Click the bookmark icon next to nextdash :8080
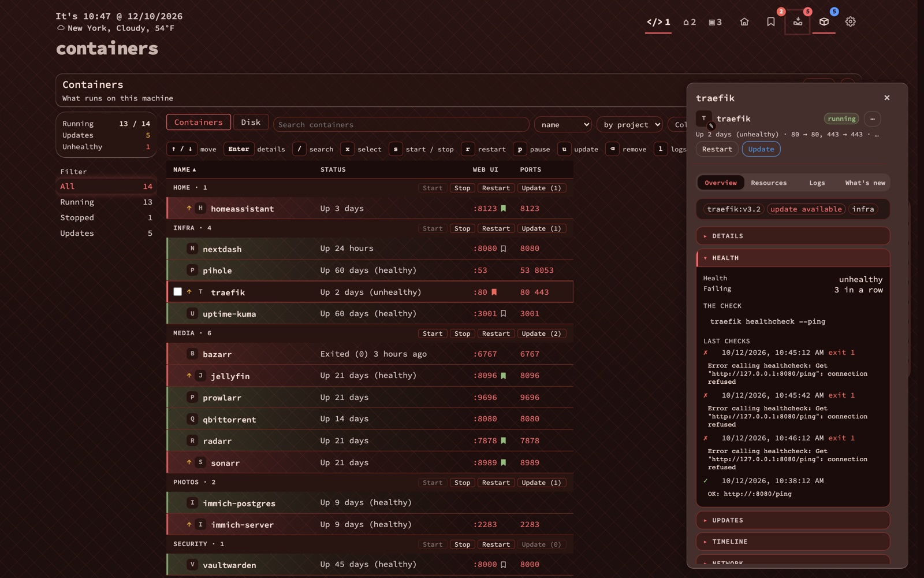Image resolution: width=924 pixels, height=578 pixels. coord(503,249)
